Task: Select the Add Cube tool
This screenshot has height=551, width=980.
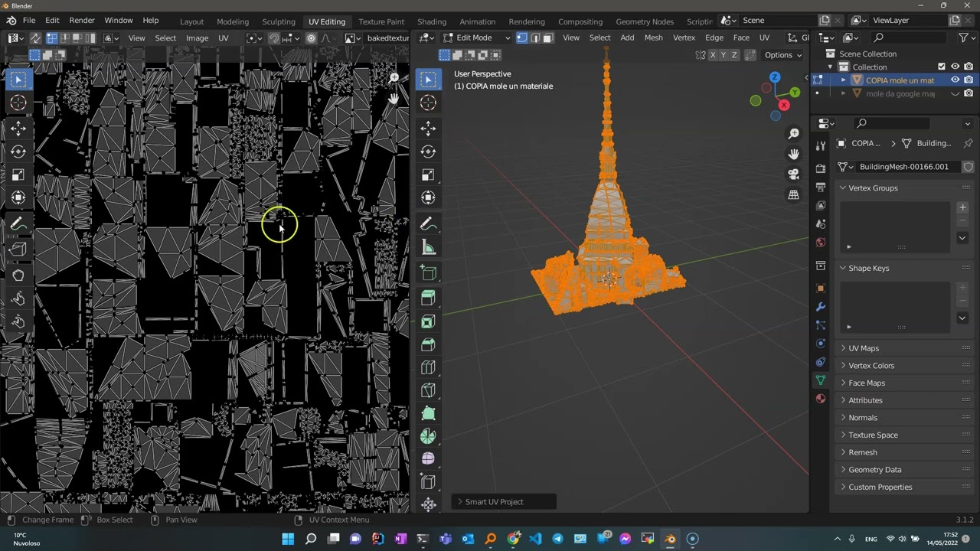Action: [x=428, y=273]
